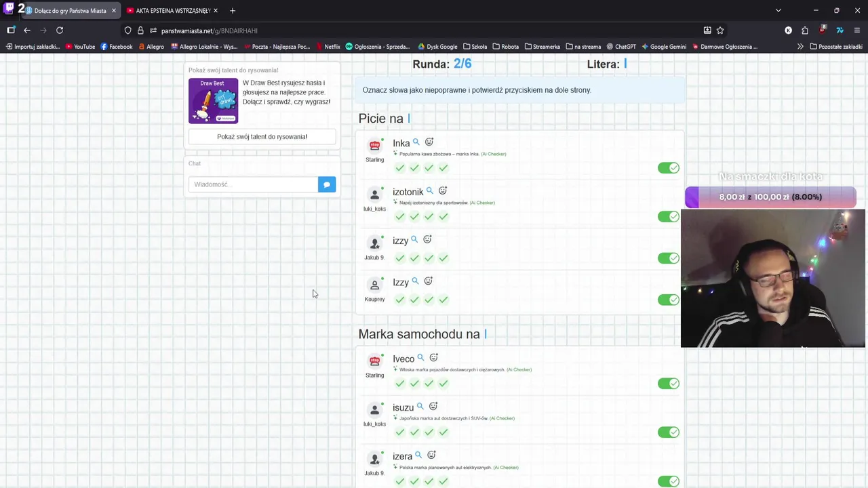The width and height of the screenshot is (868, 488).
Task: Open AI Checker link under izera
Action: (506, 467)
